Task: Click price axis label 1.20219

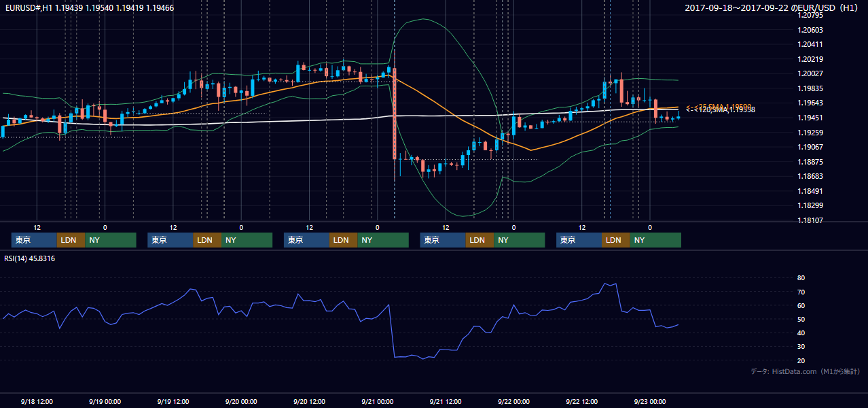Action: click(811, 59)
